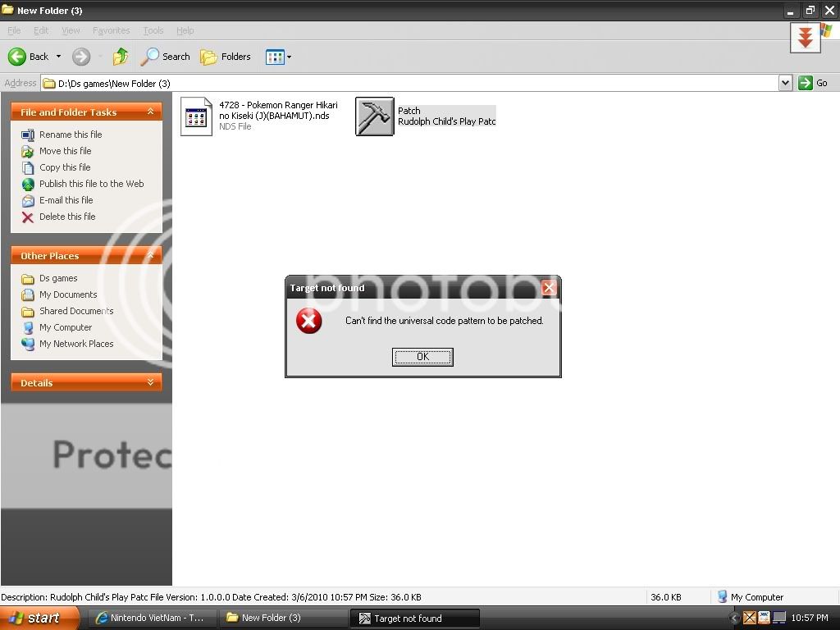
Task: Expand the Details panel
Action: [150, 383]
